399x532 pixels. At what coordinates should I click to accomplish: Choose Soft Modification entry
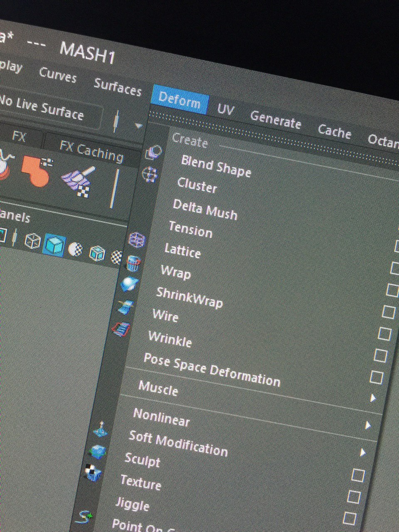click(x=178, y=443)
